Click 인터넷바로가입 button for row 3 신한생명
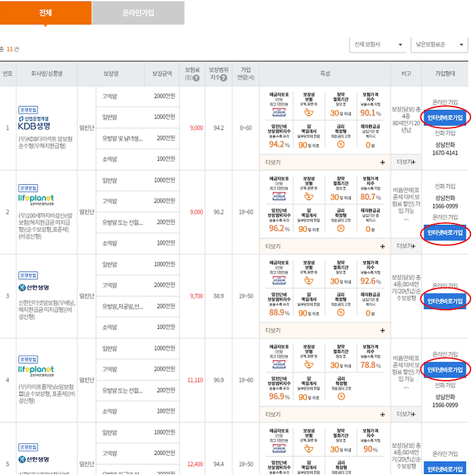Image resolution: width=473 pixels, height=476 pixels. 445,300
